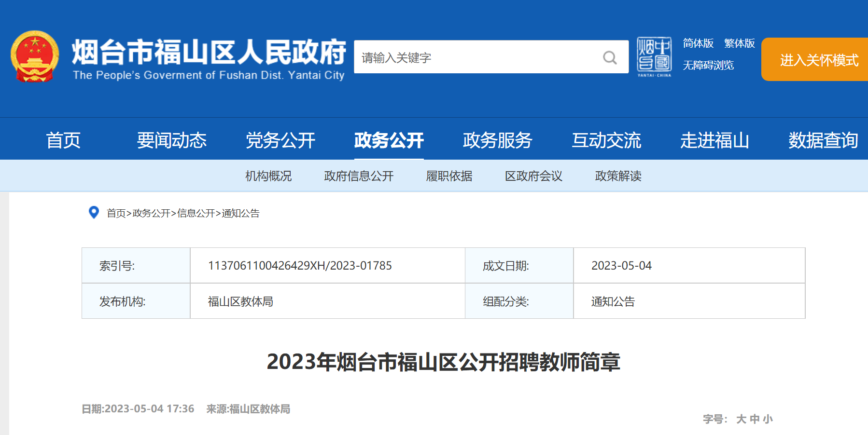The height and width of the screenshot is (435, 868).
Task: Select the 党务公开 menu item
Action: point(280,140)
